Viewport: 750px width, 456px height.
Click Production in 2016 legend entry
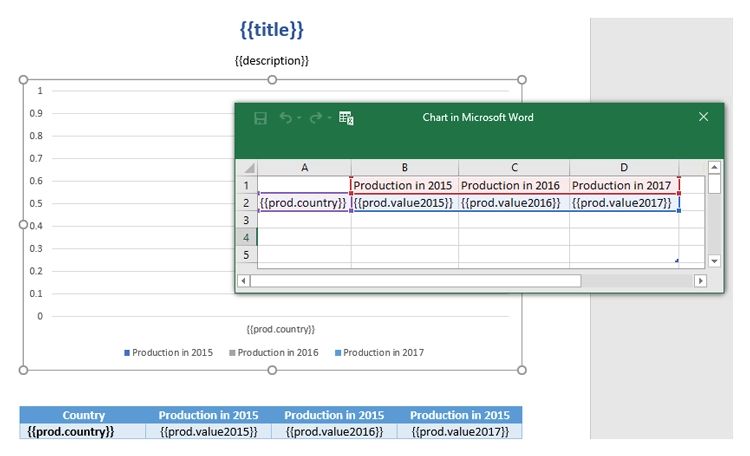click(274, 353)
